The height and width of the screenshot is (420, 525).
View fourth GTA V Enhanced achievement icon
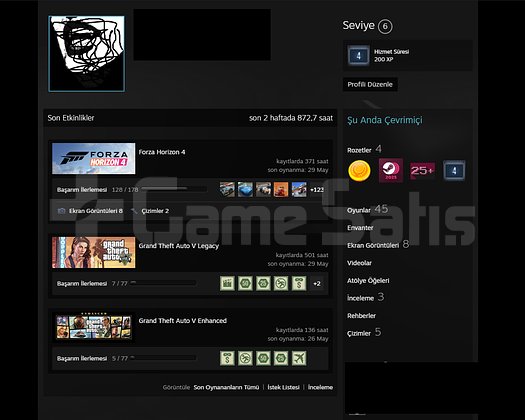pos(281,358)
